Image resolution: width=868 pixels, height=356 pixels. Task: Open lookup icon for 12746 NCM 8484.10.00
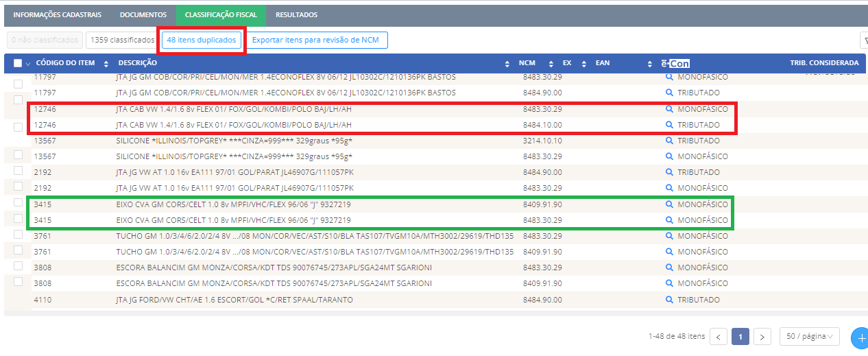click(669, 125)
